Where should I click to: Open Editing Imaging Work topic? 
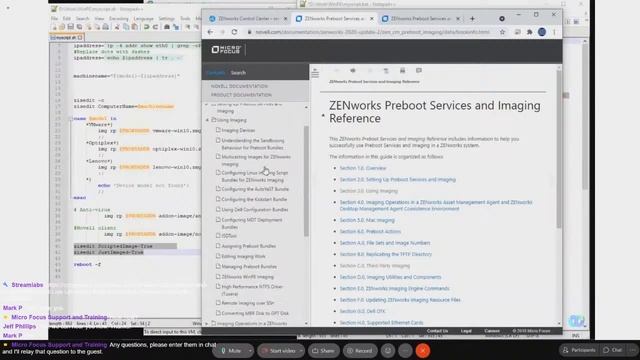pyautogui.click(x=243, y=256)
